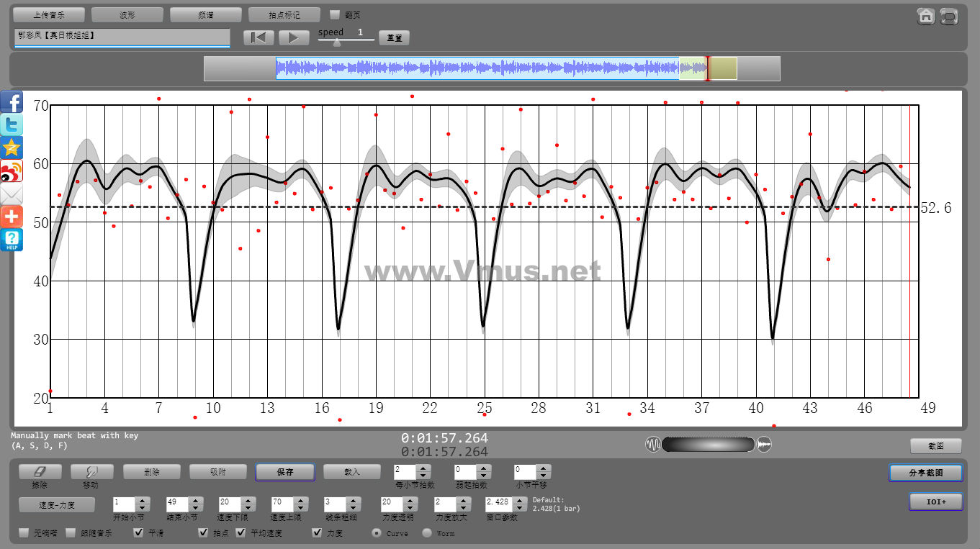Click the gray gradient bar between wave icons
Viewport: 980px width, 549px height.
click(708, 445)
